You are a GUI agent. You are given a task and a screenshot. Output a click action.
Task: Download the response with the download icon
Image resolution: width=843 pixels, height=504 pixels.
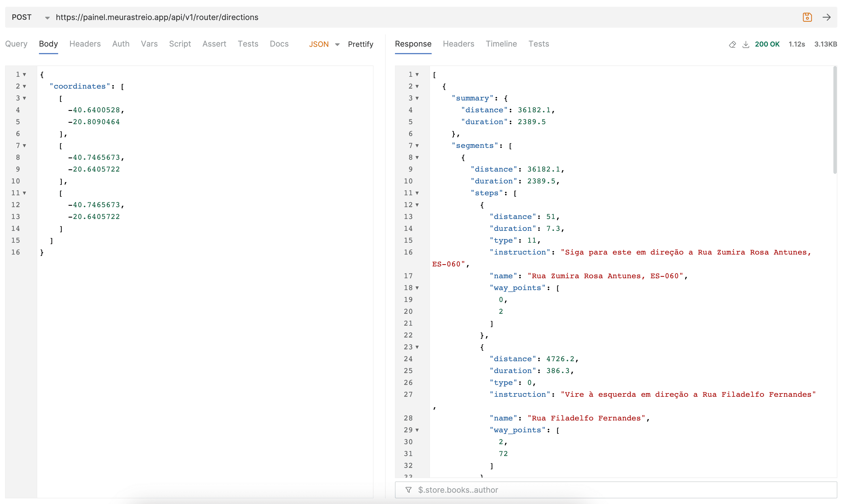(746, 44)
